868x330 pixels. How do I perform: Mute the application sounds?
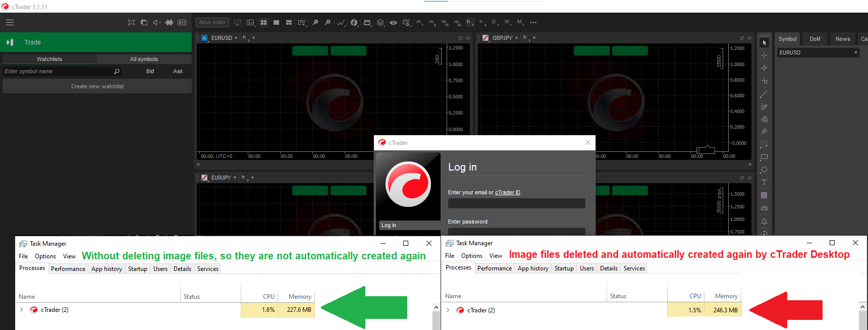point(156,22)
